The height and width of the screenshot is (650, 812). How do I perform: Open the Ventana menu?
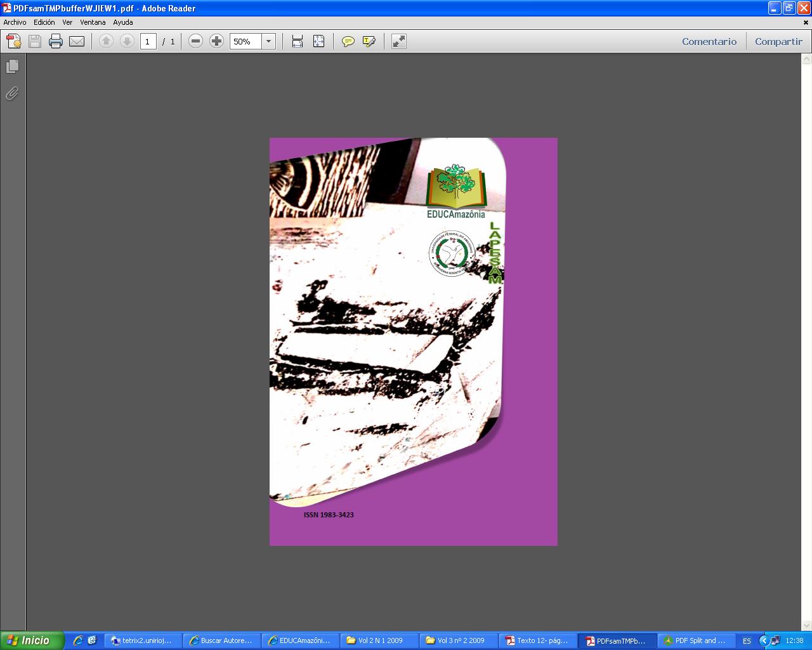(x=93, y=22)
